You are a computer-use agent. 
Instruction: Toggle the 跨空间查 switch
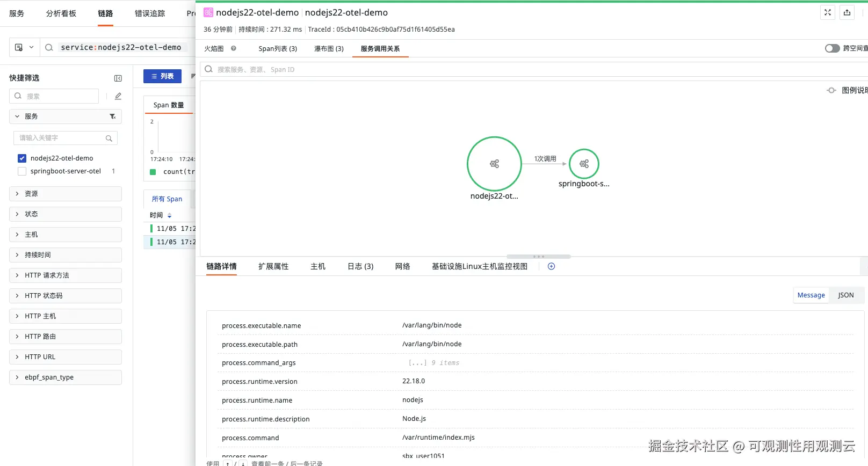point(833,48)
